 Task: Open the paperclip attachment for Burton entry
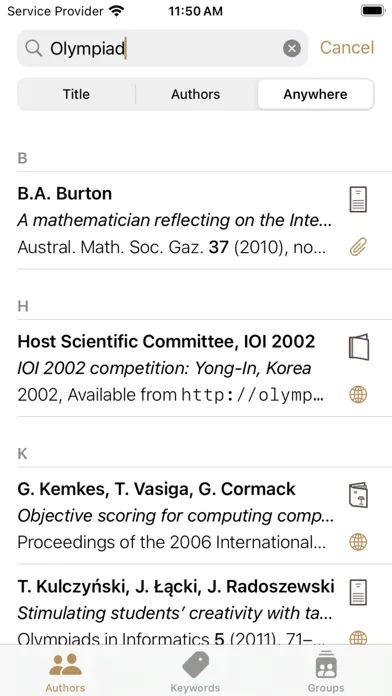click(x=358, y=247)
